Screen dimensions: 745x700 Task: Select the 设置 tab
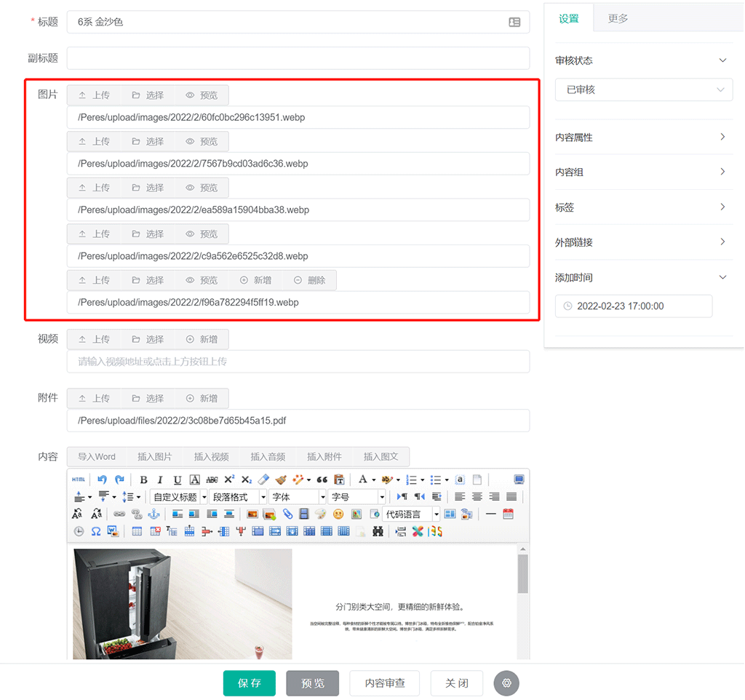(569, 19)
